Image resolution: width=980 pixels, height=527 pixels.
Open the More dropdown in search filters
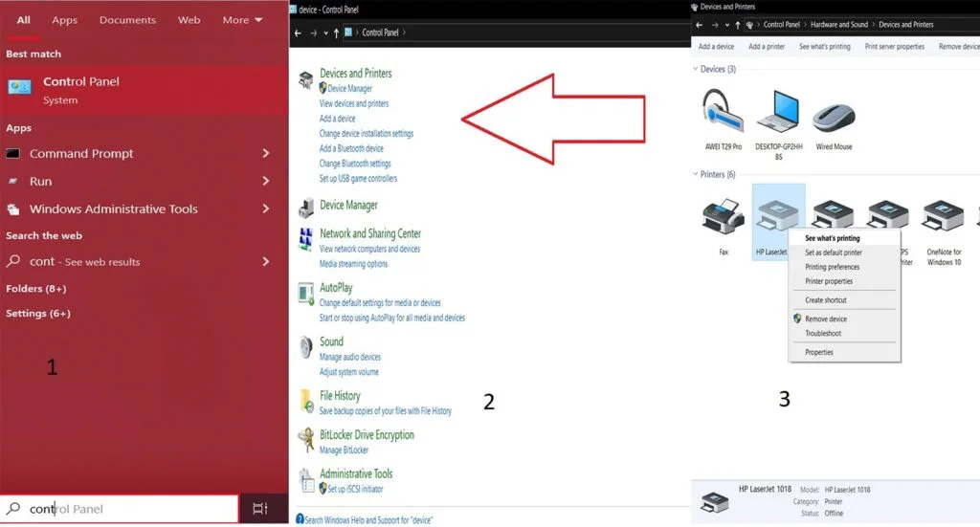point(242,20)
